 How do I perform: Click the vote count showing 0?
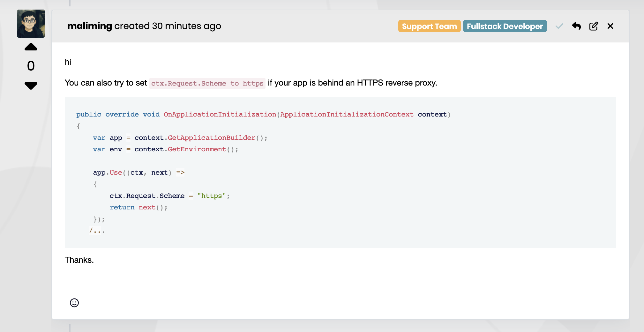pyautogui.click(x=31, y=66)
